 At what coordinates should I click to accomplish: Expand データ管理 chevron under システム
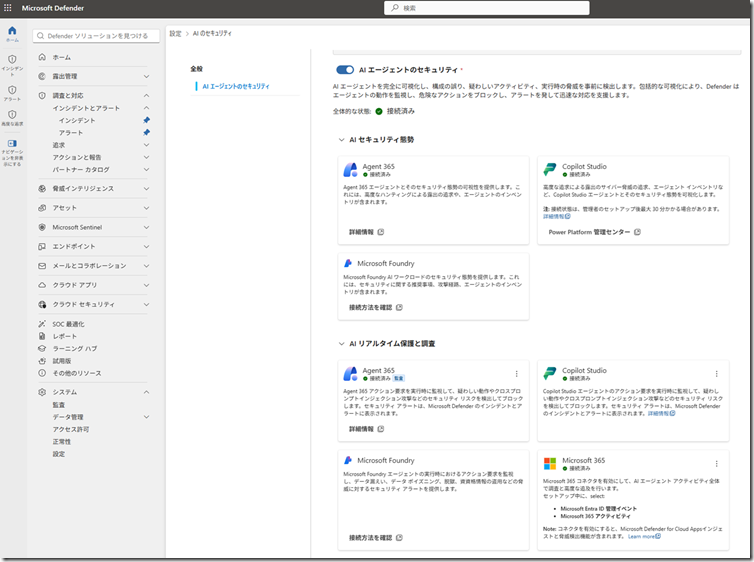click(x=146, y=417)
